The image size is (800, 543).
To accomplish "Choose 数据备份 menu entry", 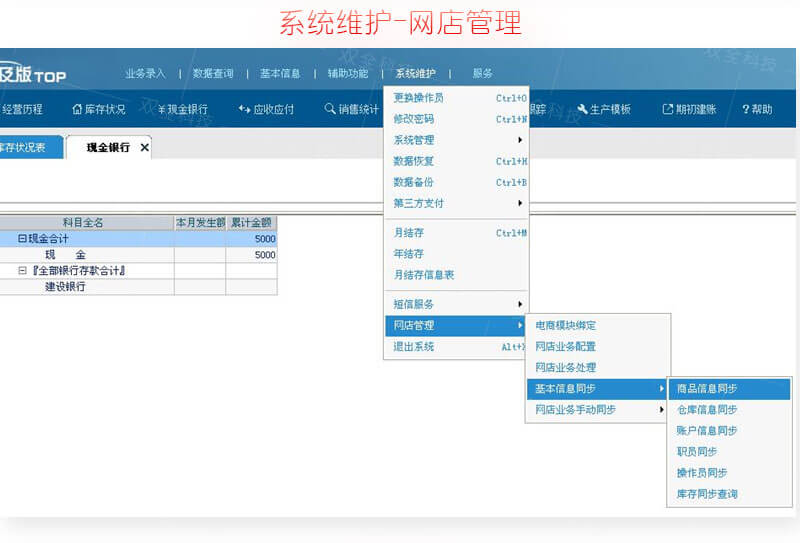I will tap(457, 182).
